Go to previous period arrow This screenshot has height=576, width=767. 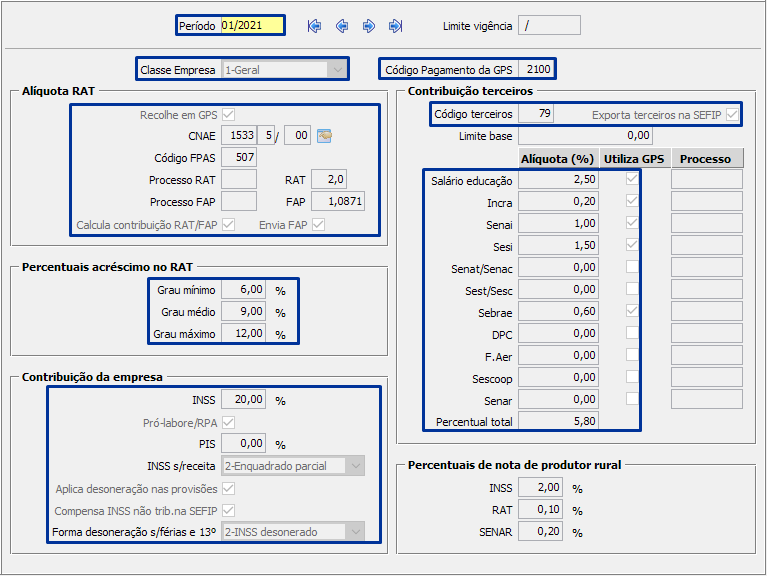[x=342, y=26]
